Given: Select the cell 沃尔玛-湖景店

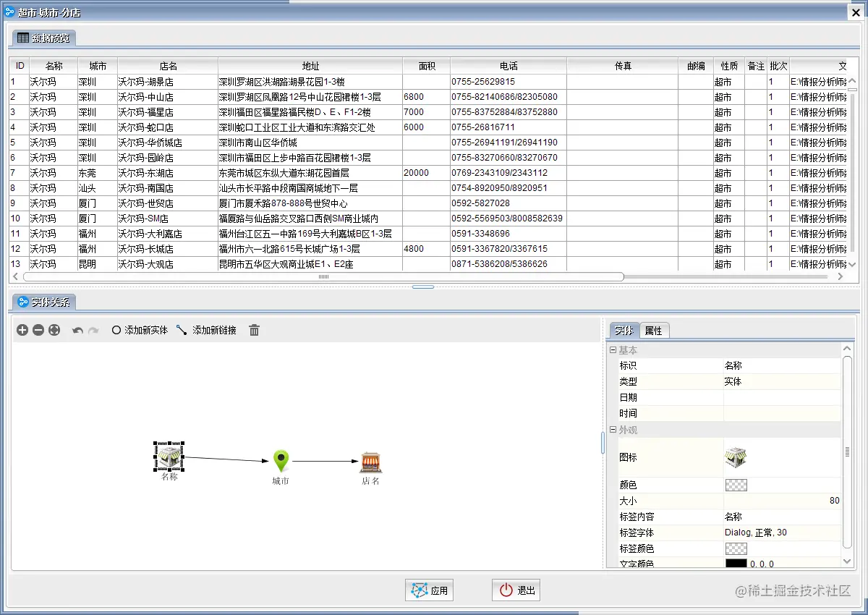Looking at the screenshot, I should click(168, 82).
